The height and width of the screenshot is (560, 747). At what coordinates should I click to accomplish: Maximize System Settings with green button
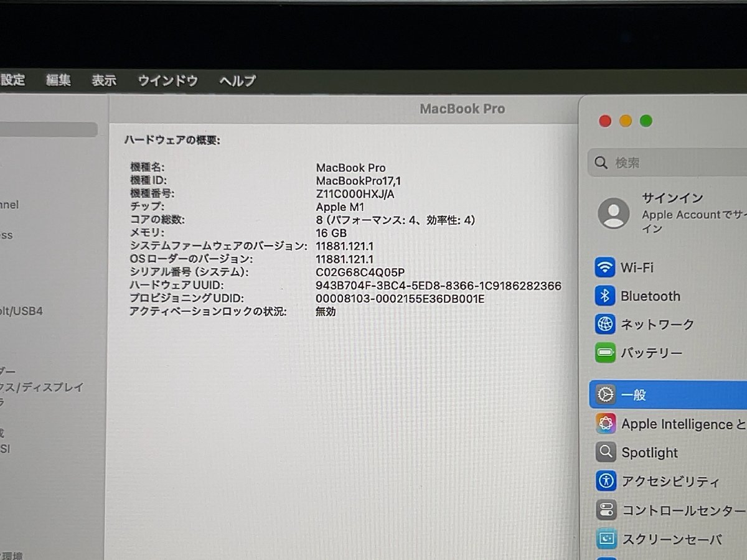click(x=646, y=121)
